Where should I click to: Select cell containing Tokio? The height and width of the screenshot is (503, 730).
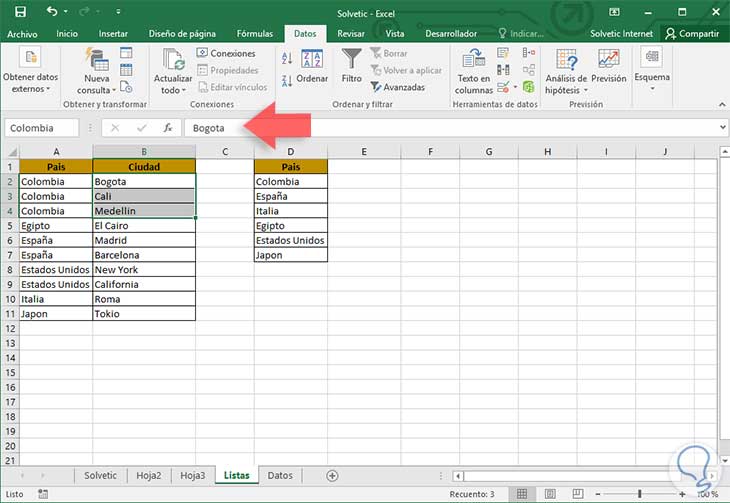coord(144,313)
